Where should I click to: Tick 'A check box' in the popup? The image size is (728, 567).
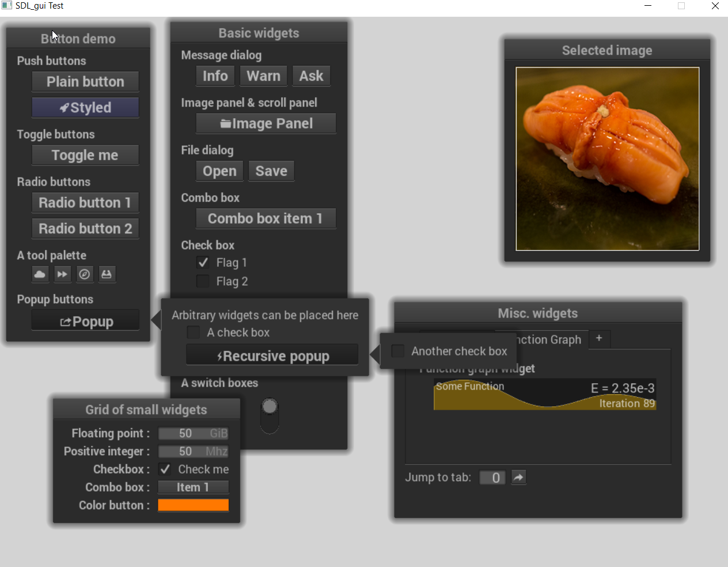tap(194, 332)
